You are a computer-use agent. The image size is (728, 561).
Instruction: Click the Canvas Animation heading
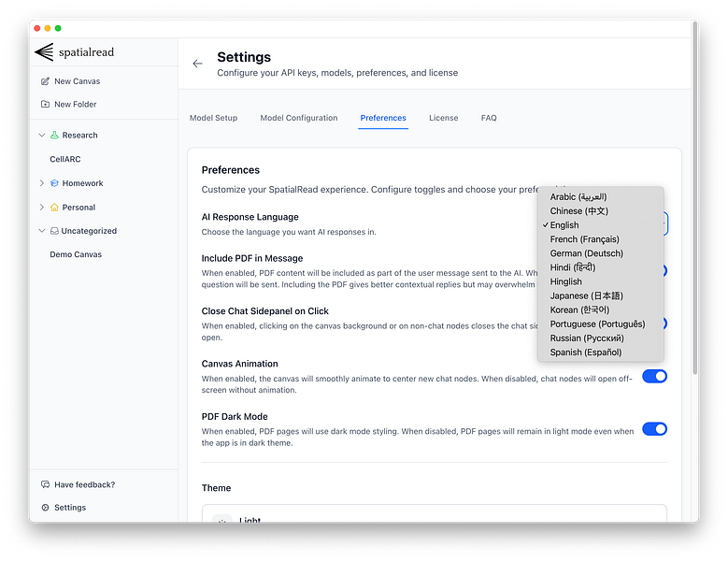pyautogui.click(x=239, y=364)
